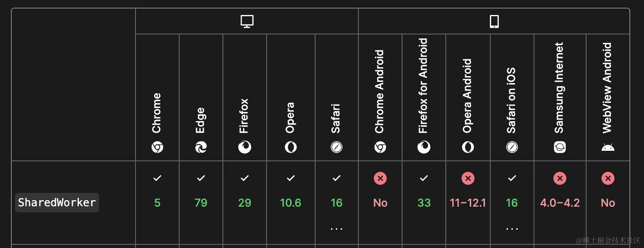The image size is (644, 248).
Task: Click the Samsung Internet logo icon
Action: tap(560, 147)
